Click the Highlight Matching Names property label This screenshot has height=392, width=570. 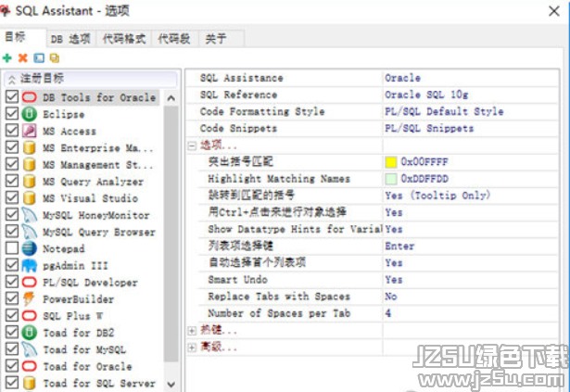tap(279, 179)
